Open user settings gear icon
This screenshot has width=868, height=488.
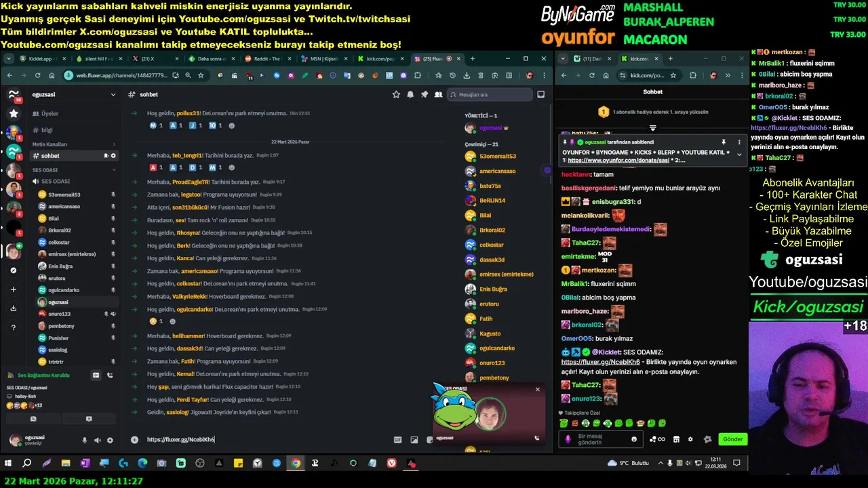pyautogui.click(x=111, y=441)
